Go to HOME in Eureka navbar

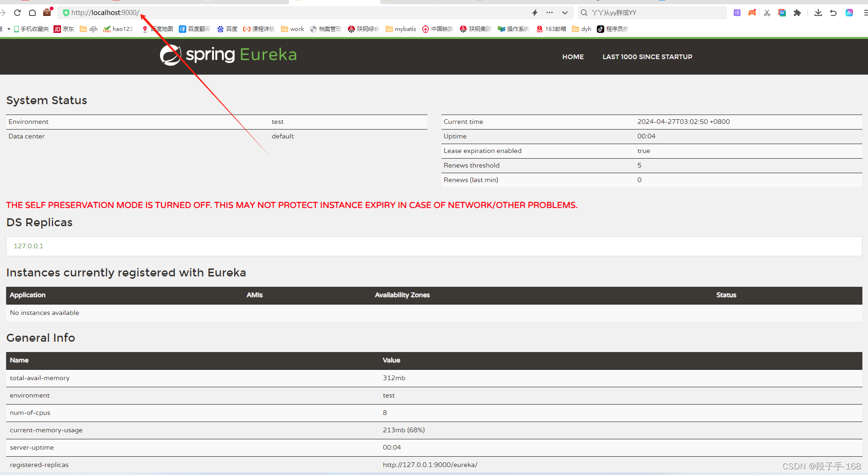pos(573,57)
